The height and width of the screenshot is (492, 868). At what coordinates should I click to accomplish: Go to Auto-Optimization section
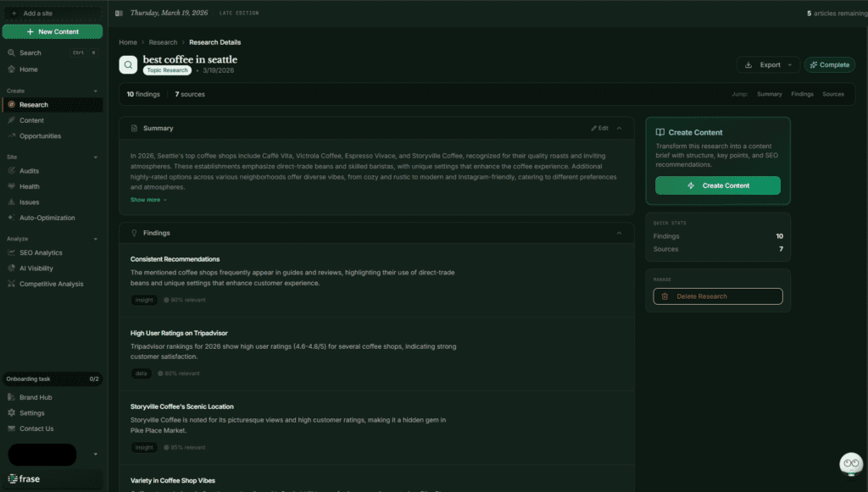tap(47, 218)
